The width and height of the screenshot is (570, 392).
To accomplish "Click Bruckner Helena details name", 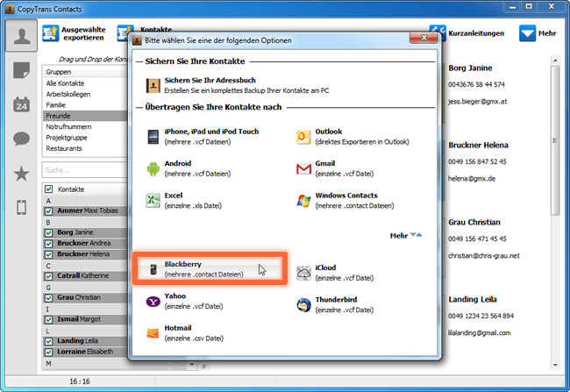I will coord(478,145).
